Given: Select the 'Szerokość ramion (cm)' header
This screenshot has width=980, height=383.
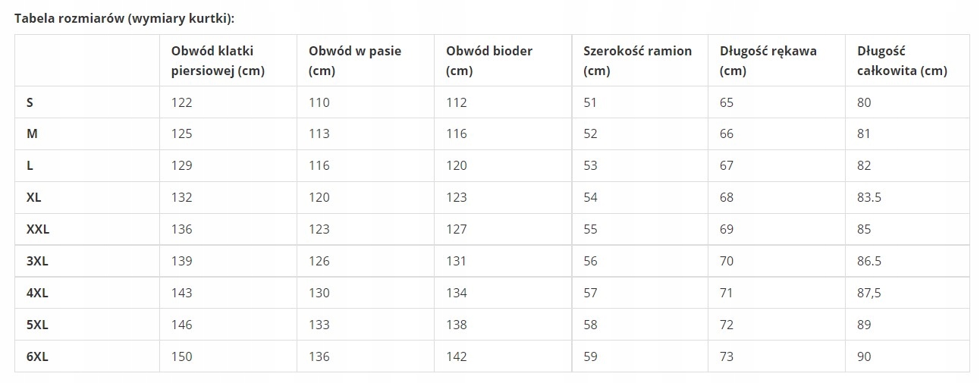Looking at the screenshot, I should [637, 61].
